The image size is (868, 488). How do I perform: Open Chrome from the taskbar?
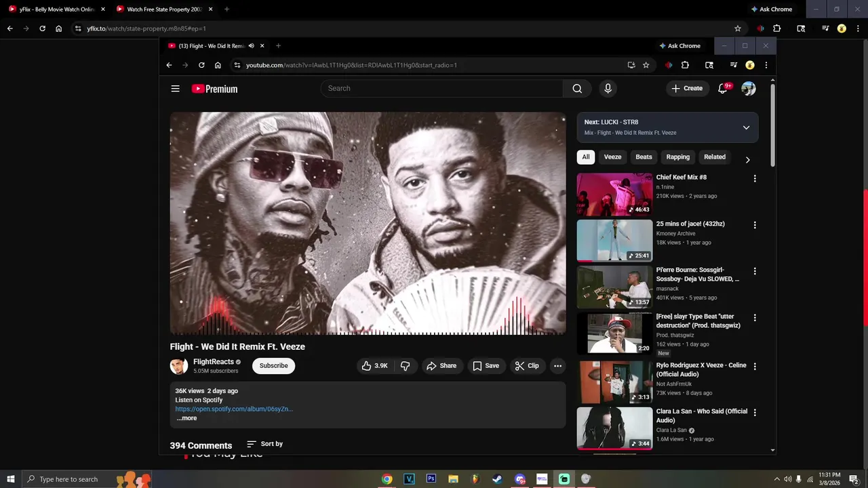tap(387, 479)
